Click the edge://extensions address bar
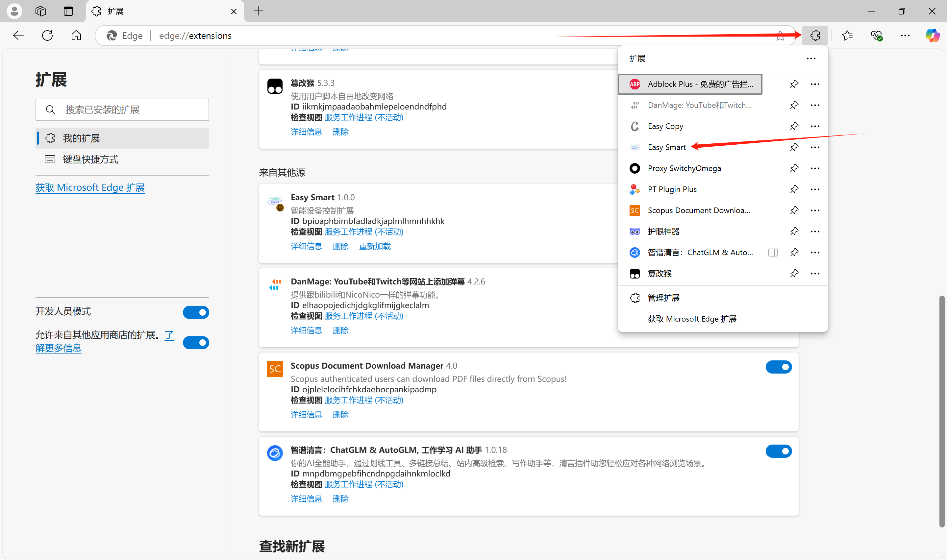This screenshot has width=947, height=560. (x=445, y=36)
